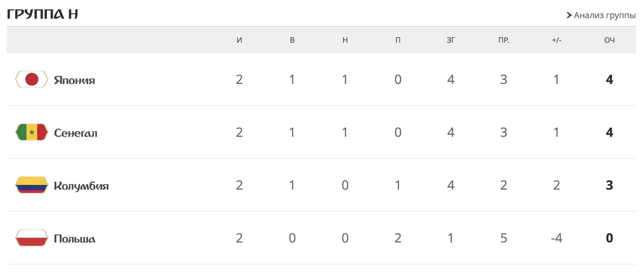Click the ЗГ goals scored column header
The image size is (644, 272).
tap(451, 40)
